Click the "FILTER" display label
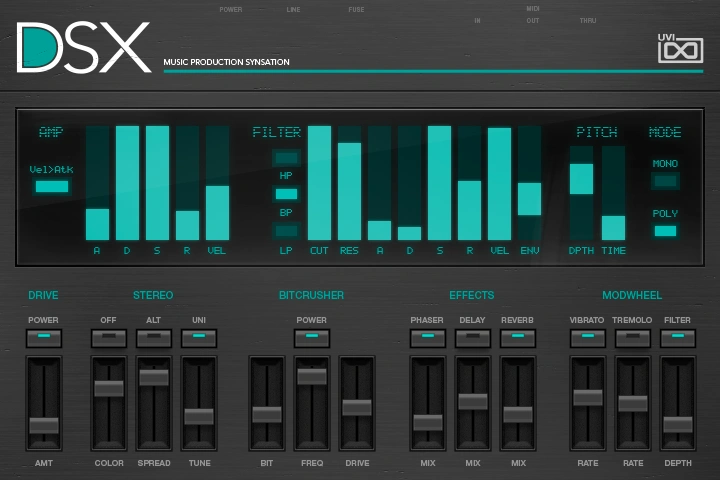The image size is (720, 480). click(x=277, y=132)
